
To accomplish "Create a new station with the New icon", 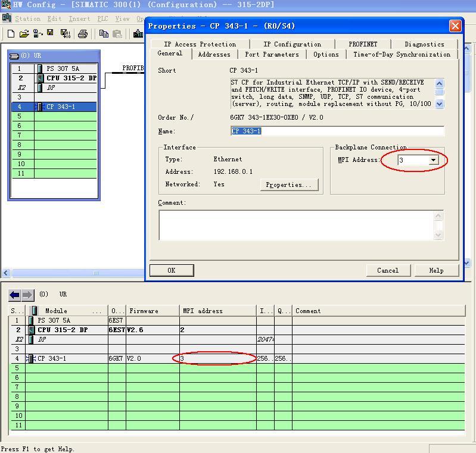I will click(11, 33).
